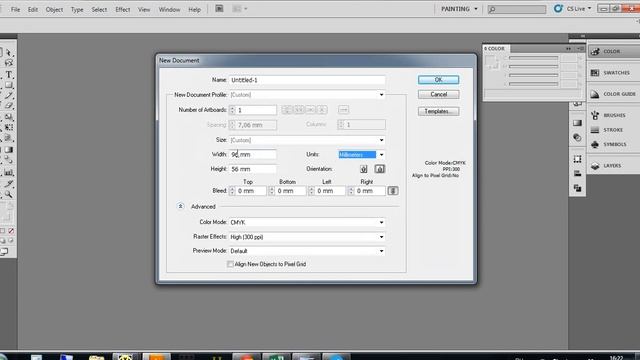Click Cancel in New Document dialog
640x360 pixels.
(x=438, y=94)
